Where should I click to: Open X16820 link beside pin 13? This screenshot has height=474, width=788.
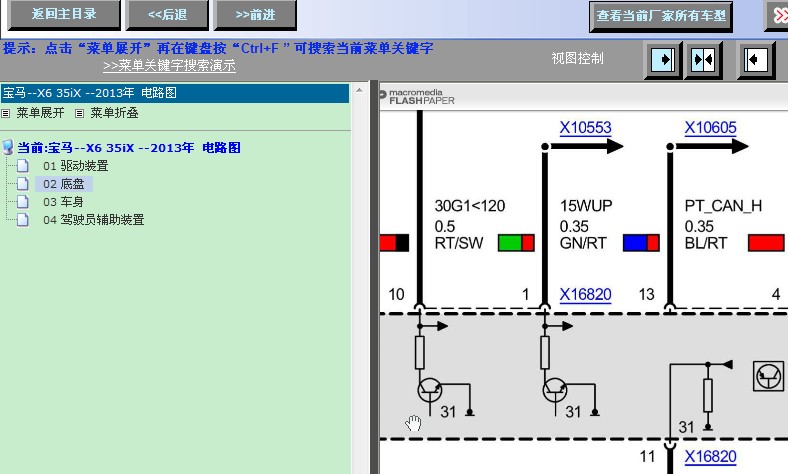[585, 294]
